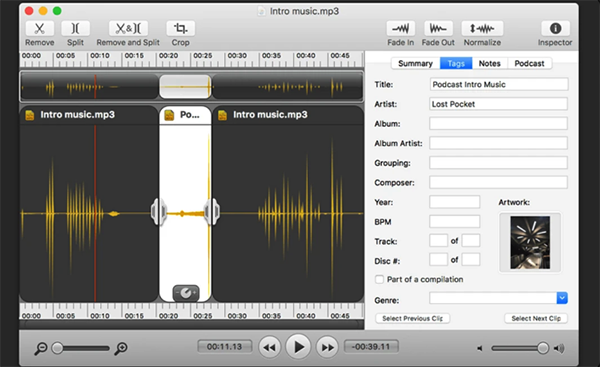This screenshot has width=600, height=367.
Task: Select the Split tool icon
Action: (75, 29)
